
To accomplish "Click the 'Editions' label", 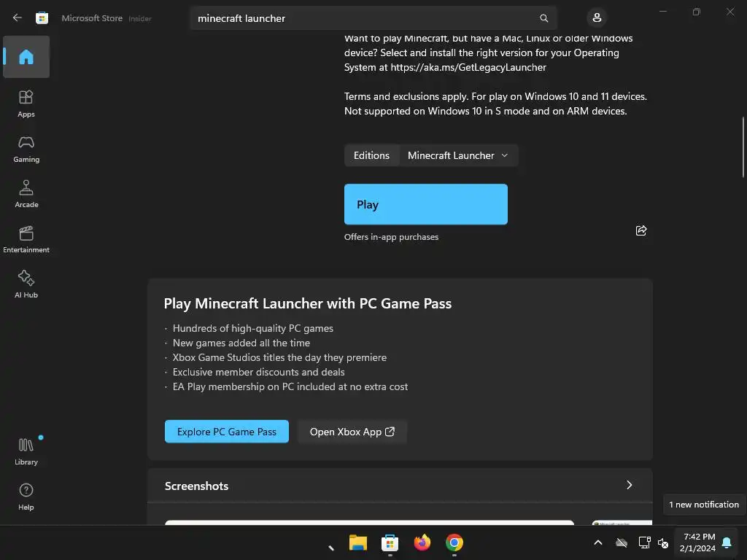I will click(371, 156).
